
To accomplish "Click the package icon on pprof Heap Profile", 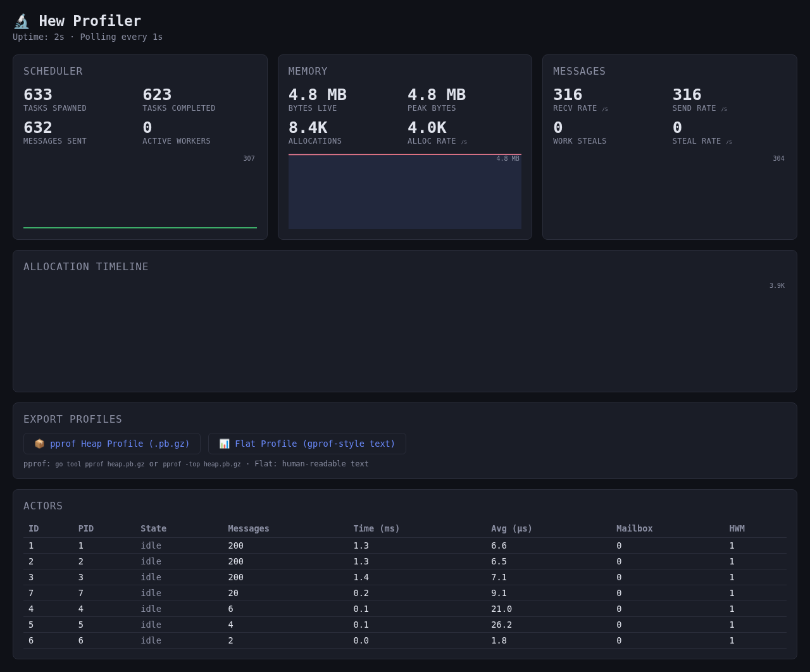I will [x=39, y=444].
